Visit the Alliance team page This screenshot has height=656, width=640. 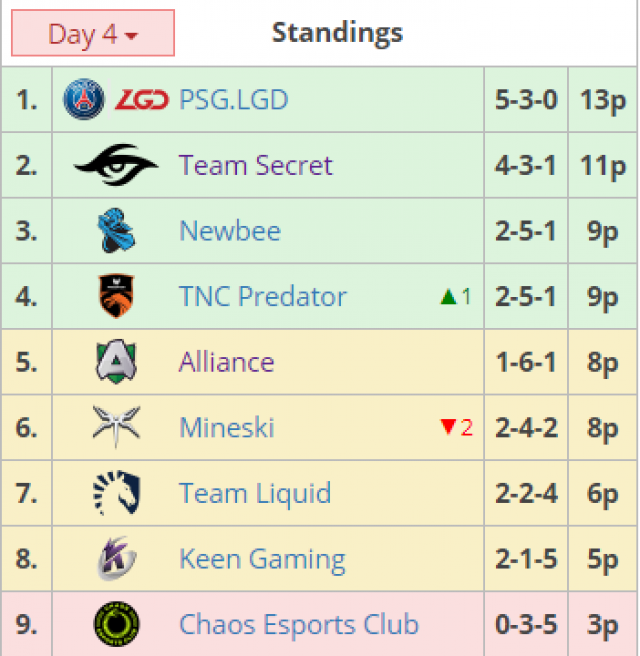pyautogui.click(x=226, y=362)
